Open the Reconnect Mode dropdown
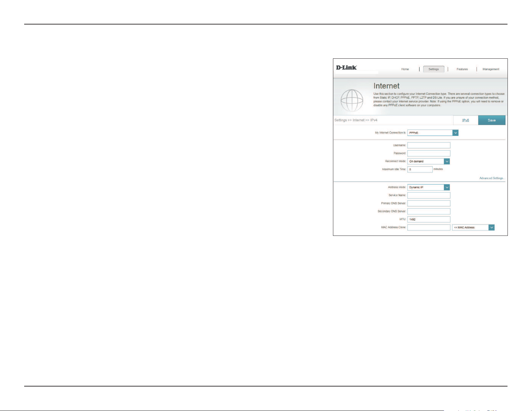Viewport: 532px width, 411px height. pyautogui.click(x=429, y=161)
